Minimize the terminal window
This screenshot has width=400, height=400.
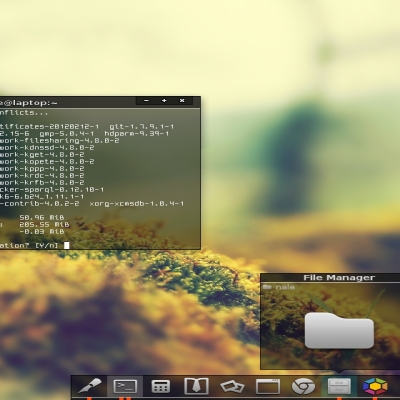(146, 101)
